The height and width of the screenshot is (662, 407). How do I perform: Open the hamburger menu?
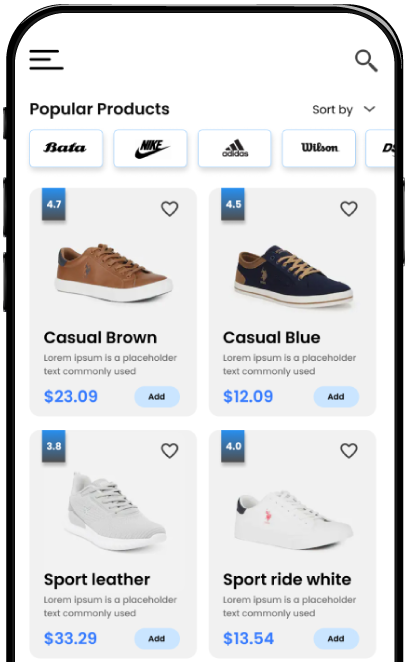pyautogui.click(x=46, y=60)
